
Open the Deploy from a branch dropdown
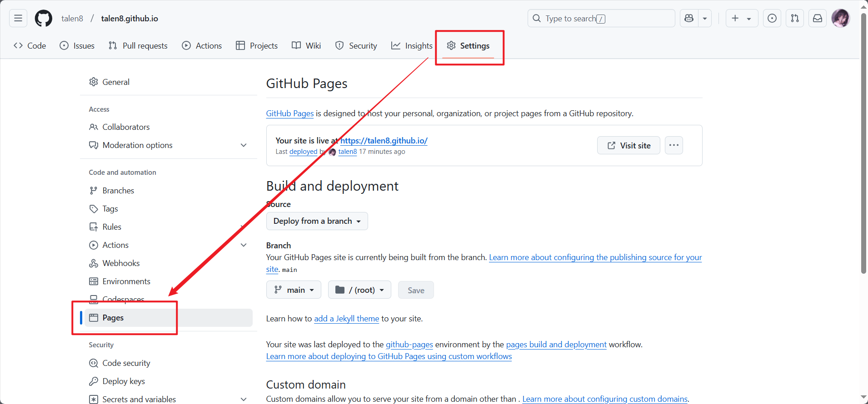317,221
